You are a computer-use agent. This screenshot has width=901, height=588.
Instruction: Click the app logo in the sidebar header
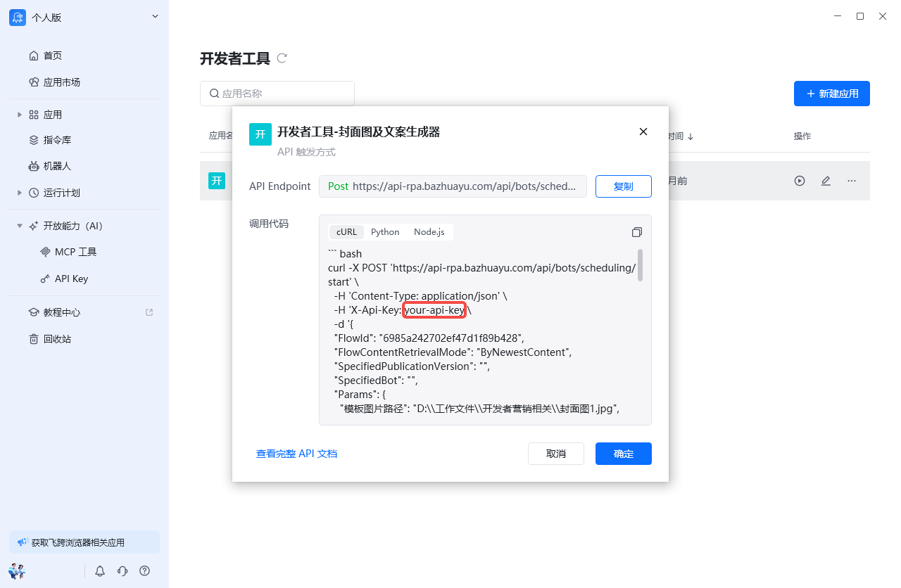[x=18, y=18]
